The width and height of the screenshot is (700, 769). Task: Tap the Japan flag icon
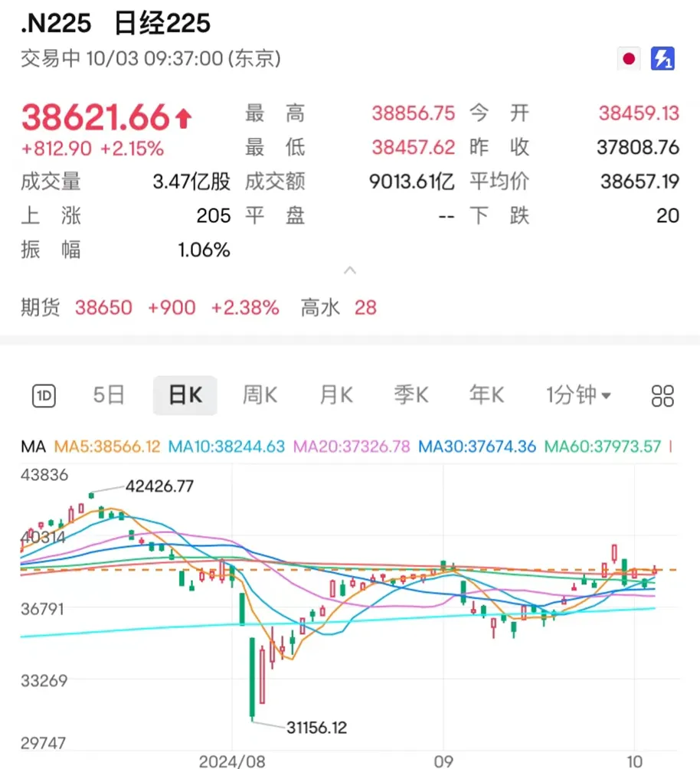pyautogui.click(x=628, y=59)
